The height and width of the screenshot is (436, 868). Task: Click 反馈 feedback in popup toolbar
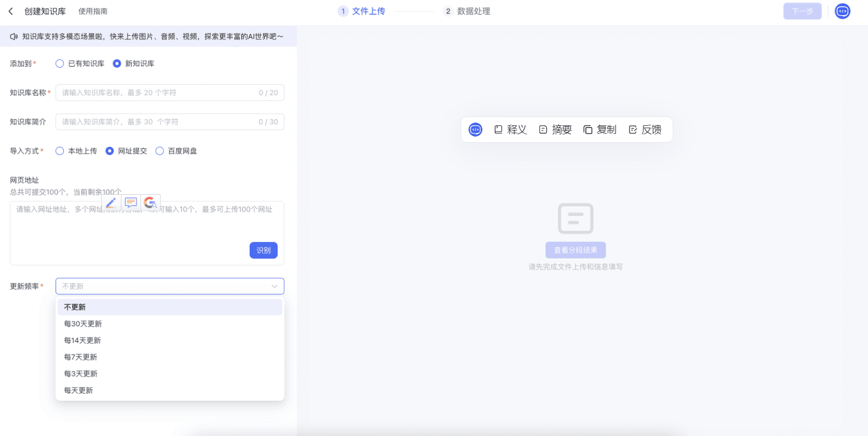645,130
